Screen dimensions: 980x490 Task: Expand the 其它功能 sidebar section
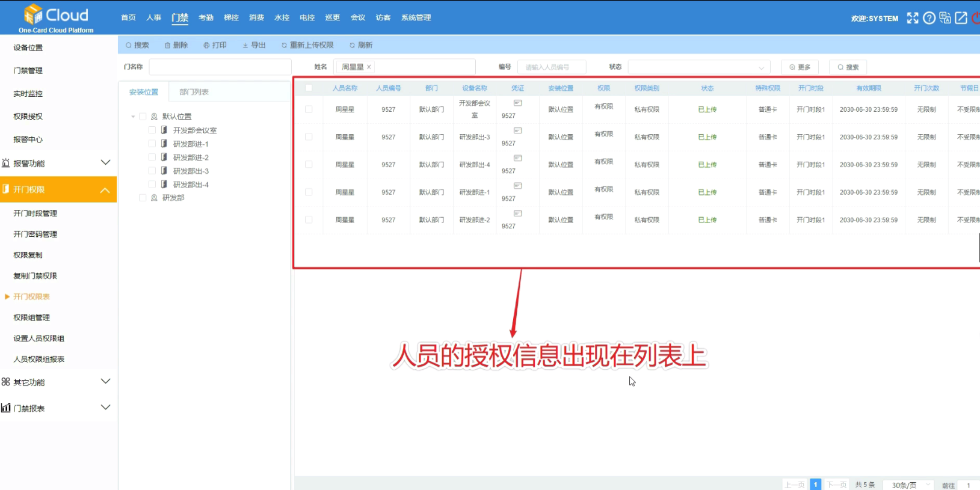105,381
